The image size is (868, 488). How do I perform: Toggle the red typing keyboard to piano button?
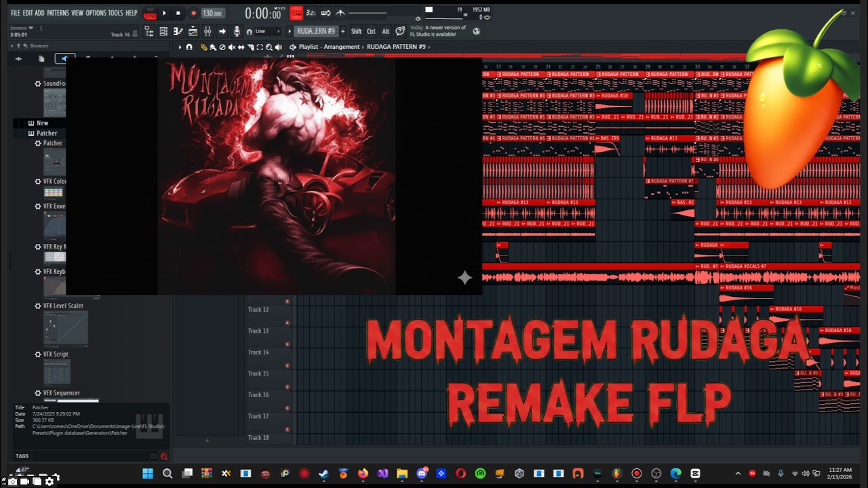tap(296, 13)
